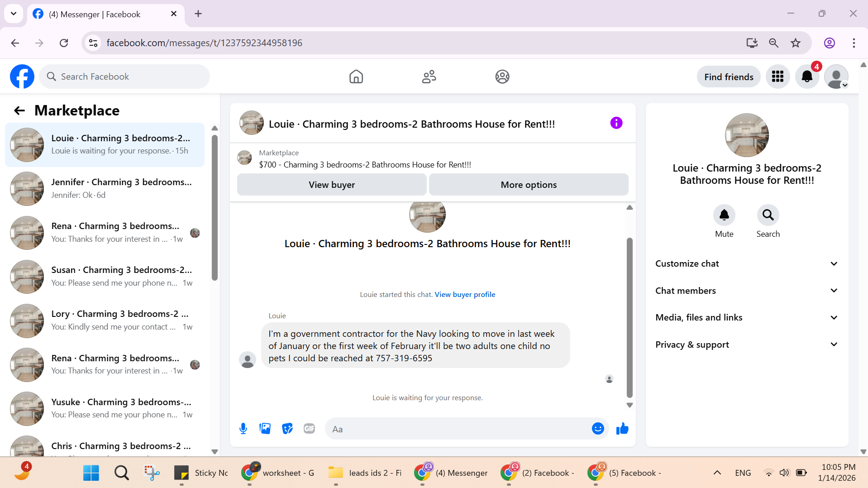Open Jennifer conversation in list
The height and width of the screenshot is (488, 868).
[x=105, y=189]
